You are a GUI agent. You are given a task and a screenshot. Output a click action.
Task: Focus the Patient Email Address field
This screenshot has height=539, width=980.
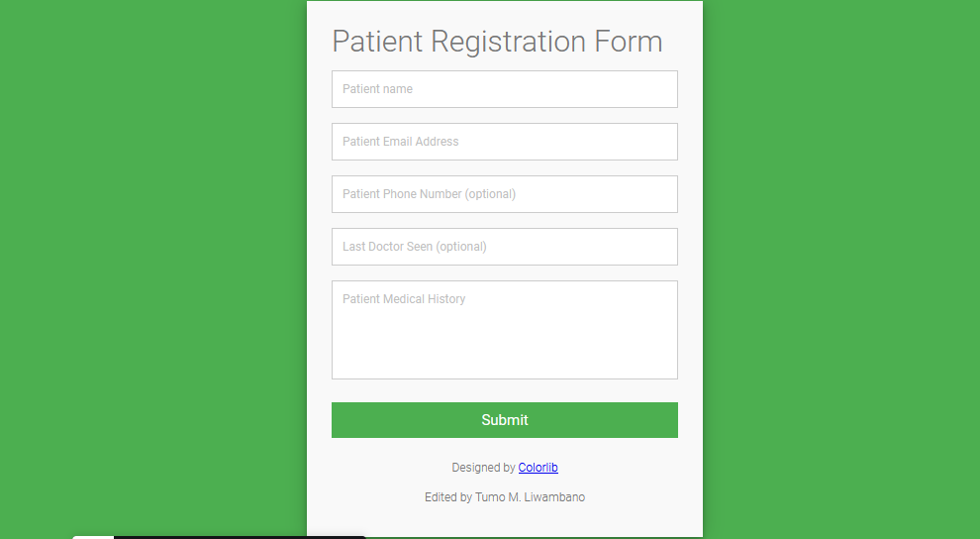pyautogui.click(x=505, y=142)
